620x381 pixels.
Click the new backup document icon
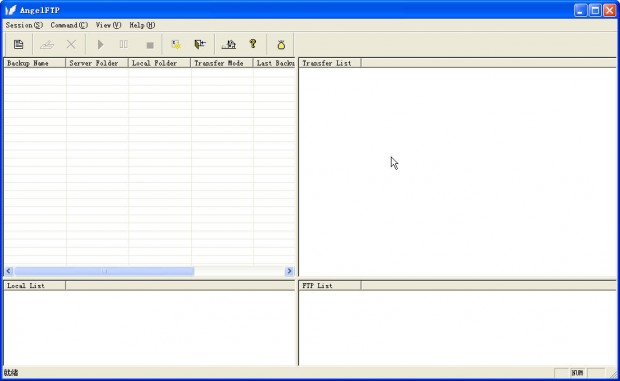(x=19, y=44)
